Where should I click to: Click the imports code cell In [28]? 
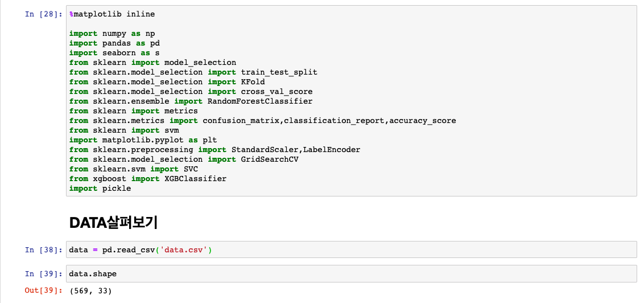click(x=351, y=101)
